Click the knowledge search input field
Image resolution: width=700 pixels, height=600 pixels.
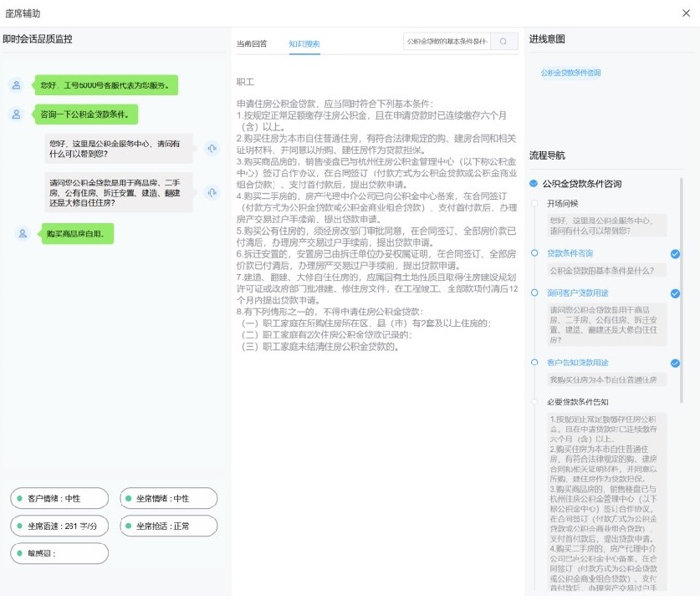pyautogui.click(x=447, y=41)
